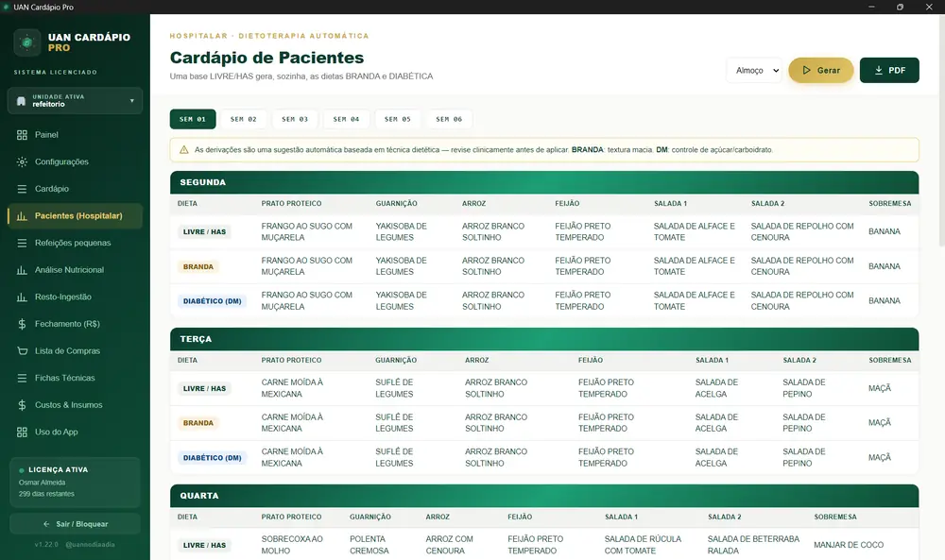Click BANANA in Segunda LIVRE / HAS row

885,231
